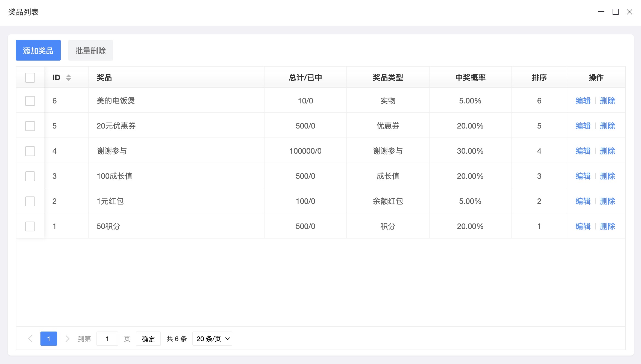Image resolution: width=641 pixels, height=364 pixels.
Task: Edit the 1元红包 prize
Action: click(583, 201)
